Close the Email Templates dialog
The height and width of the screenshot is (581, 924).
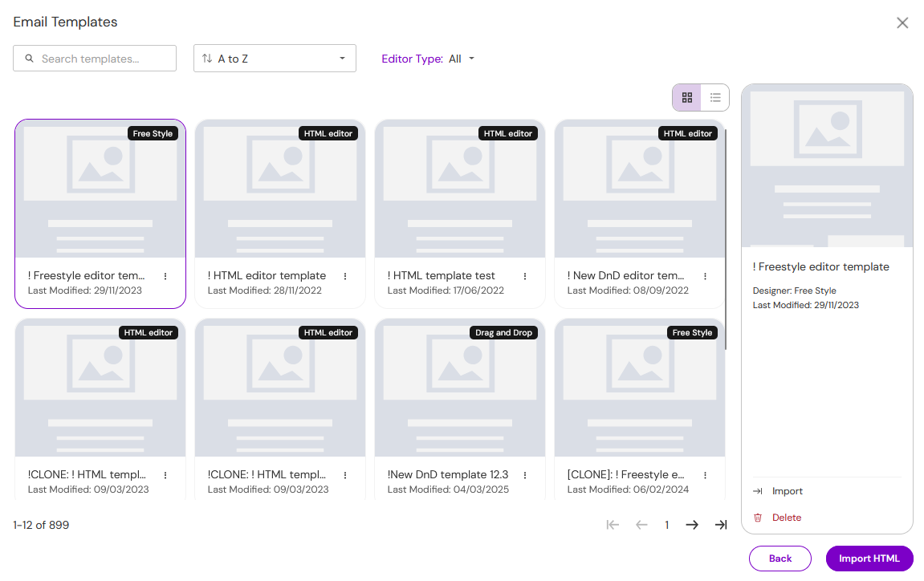902,23
